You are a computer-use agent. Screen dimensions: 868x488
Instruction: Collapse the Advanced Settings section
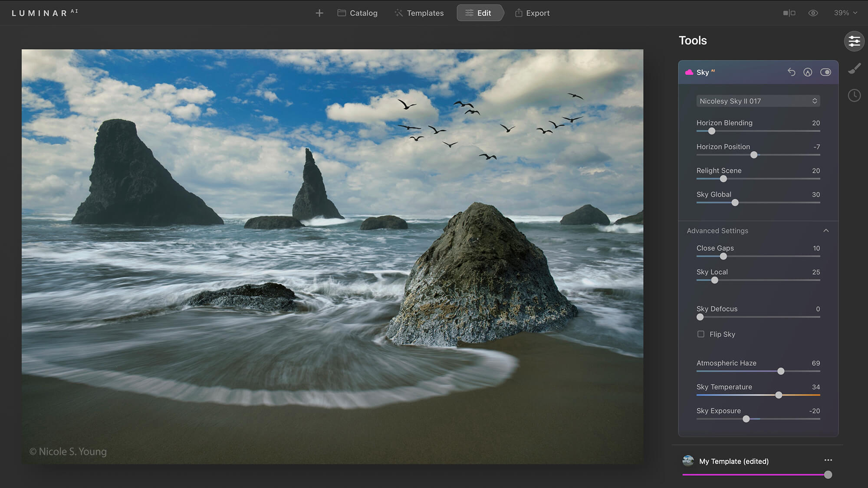pos(826,231)
